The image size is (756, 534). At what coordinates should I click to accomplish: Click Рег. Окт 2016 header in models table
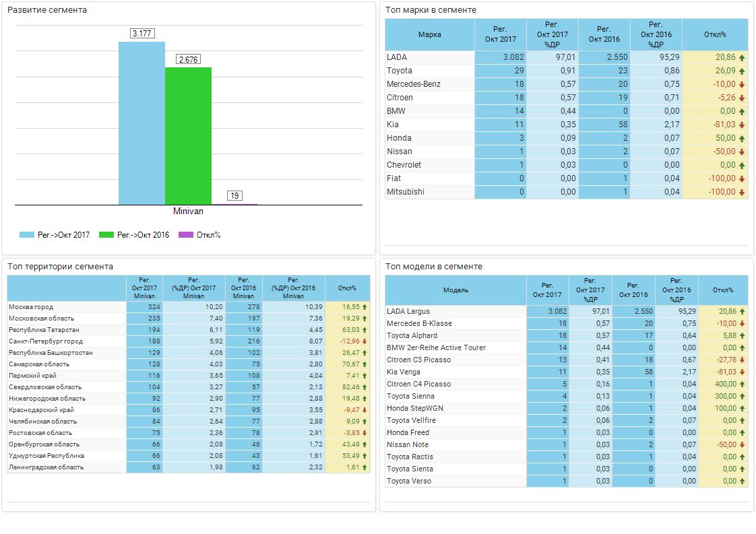tap(633, 290)
